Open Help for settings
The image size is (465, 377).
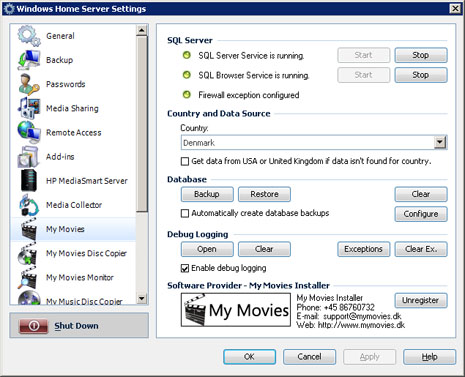point(430,357)
